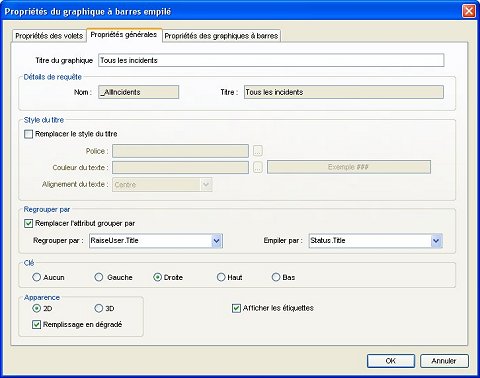Viewport: 480px width, 378px height.
Task: Open color picker button beside Couleur du texte
Action: (258, 167)
